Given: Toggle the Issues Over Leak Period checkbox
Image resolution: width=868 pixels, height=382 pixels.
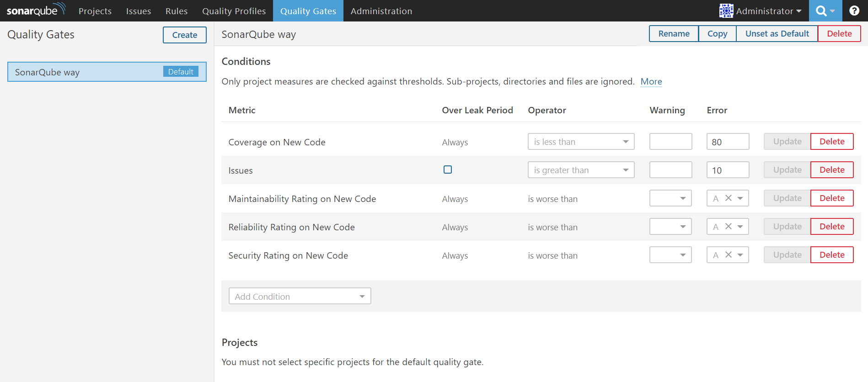Looking at the screenshot, I should tap(448, 170).
